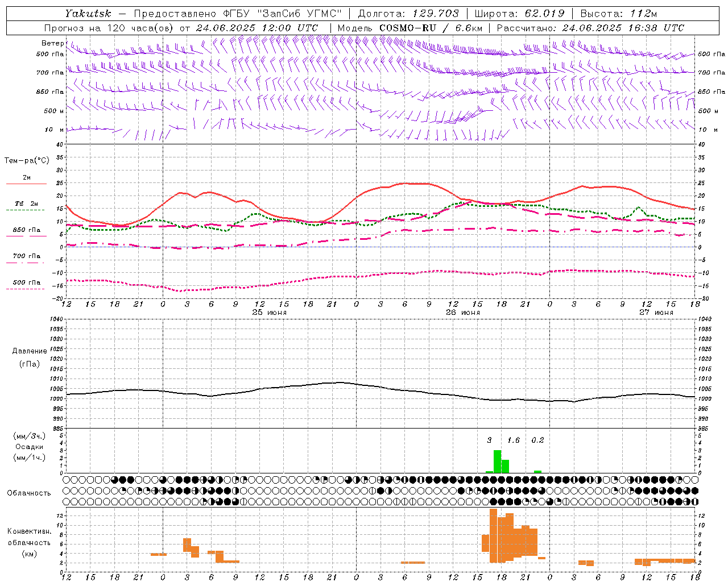
Task: Click the "Осадки" precipitation label
Action: [29, 447]
